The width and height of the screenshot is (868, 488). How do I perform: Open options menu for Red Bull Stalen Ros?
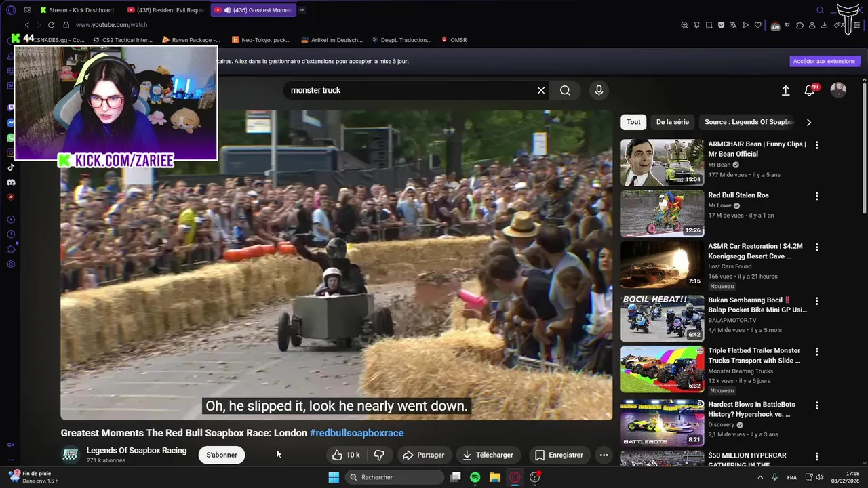(x=816, y=196)
